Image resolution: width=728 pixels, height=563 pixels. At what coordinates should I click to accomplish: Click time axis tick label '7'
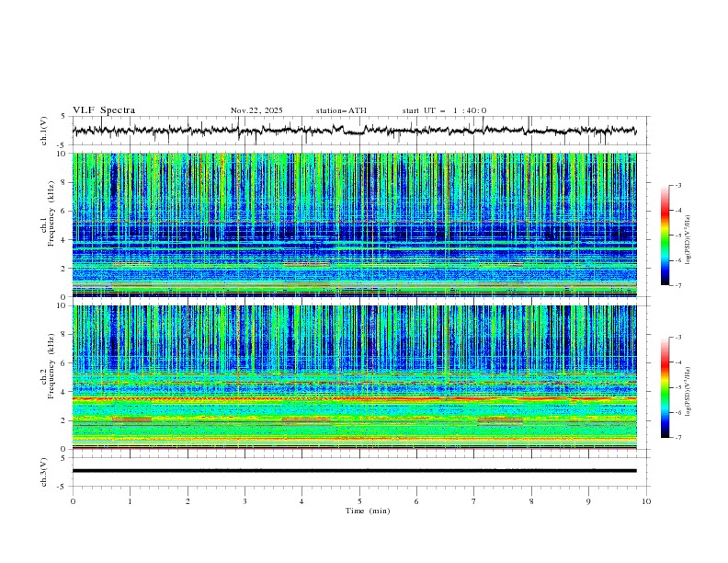pyautogui.click(x=474, y=501)
